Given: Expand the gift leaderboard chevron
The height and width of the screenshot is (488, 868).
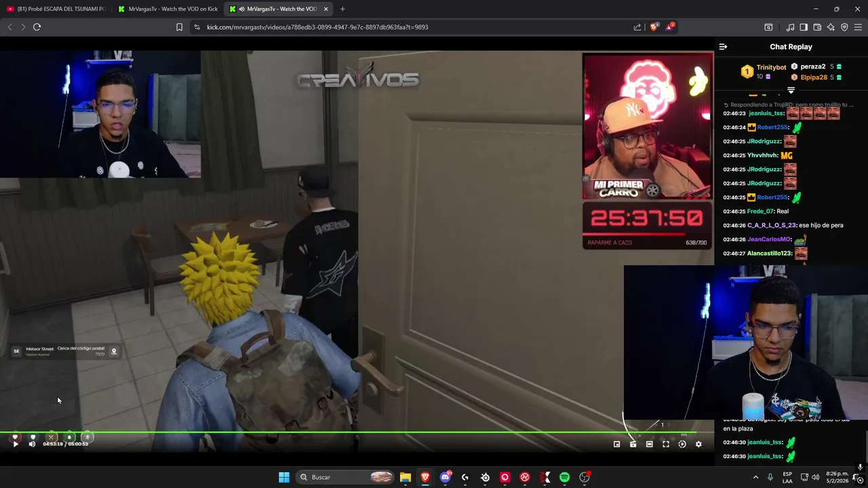Looking at the screenshot, I should click(791, 90).
